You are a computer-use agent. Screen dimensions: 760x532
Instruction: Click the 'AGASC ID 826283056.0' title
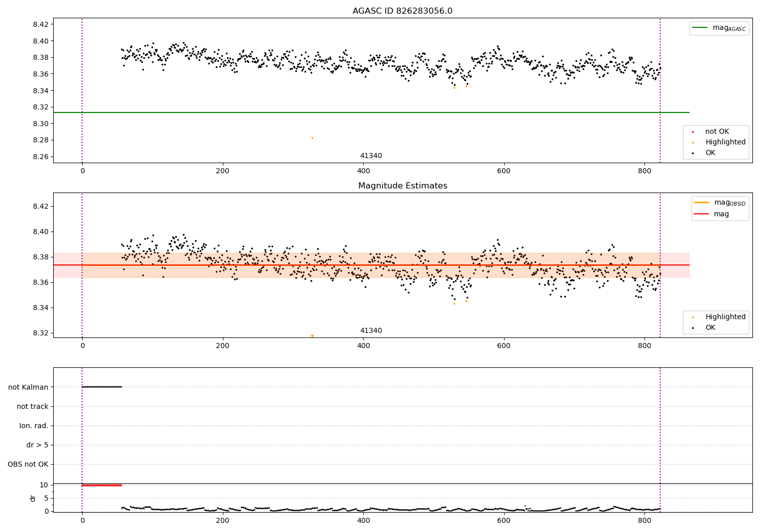[402, 11]
